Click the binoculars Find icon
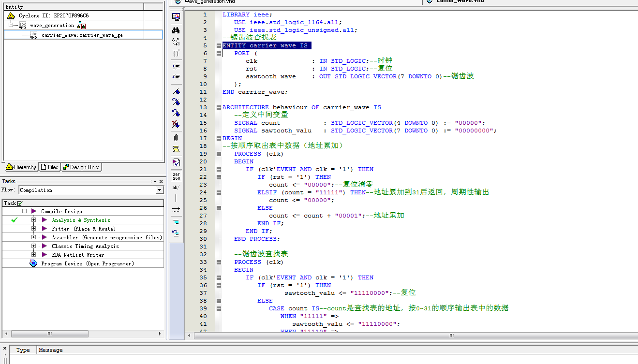The height and width of the screenshot is (364, 638). (x=176, y=30)
